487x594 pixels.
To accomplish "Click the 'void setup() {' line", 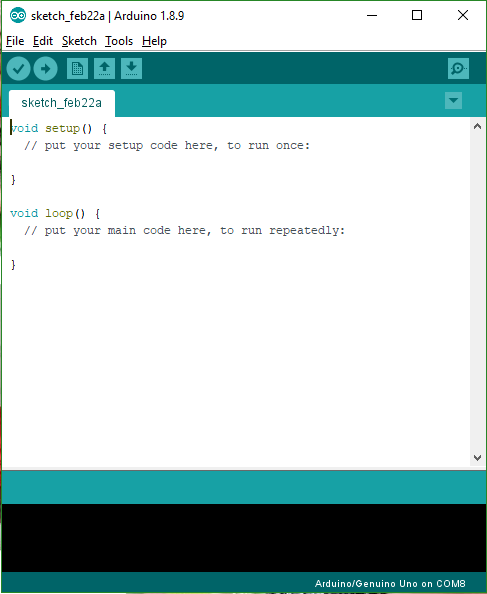I will 59,128.
